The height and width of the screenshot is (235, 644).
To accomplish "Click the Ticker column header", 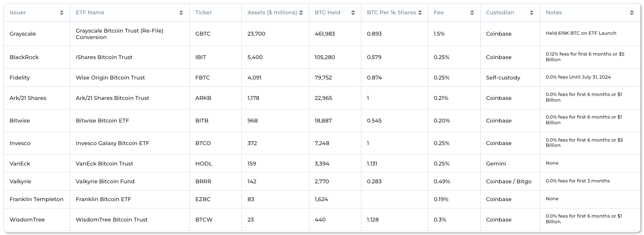I will (204, 13).
